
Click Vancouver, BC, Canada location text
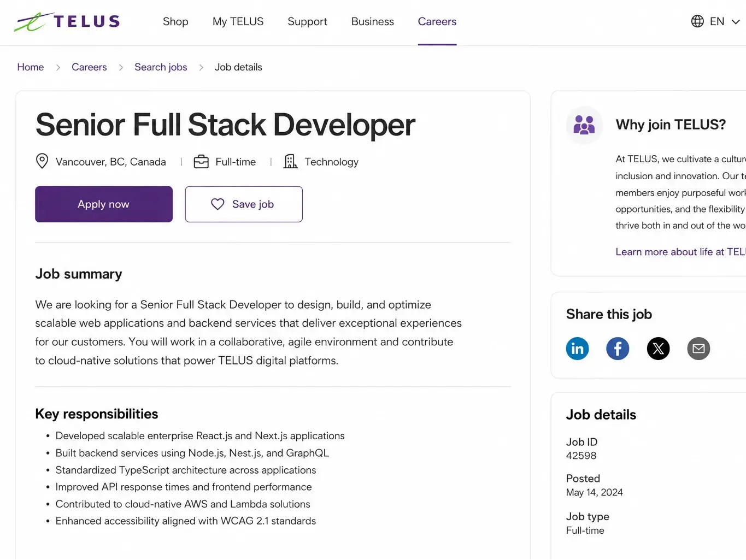(x=111, y=162)
